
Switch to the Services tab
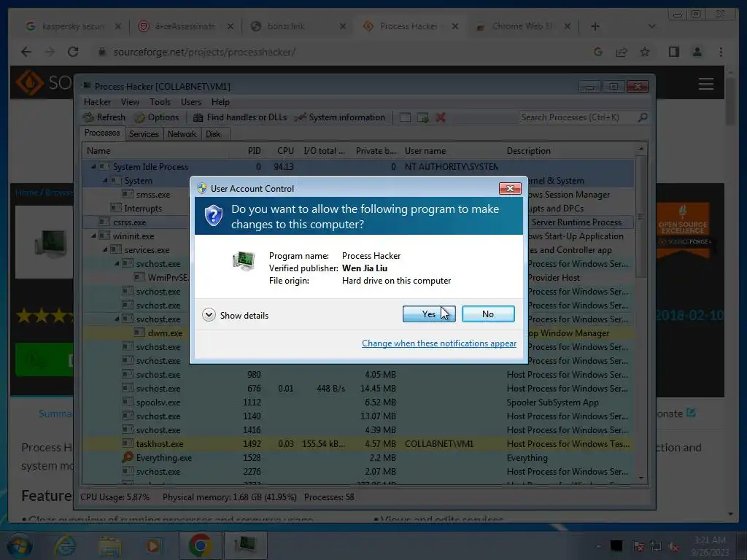tap(144, 134)
